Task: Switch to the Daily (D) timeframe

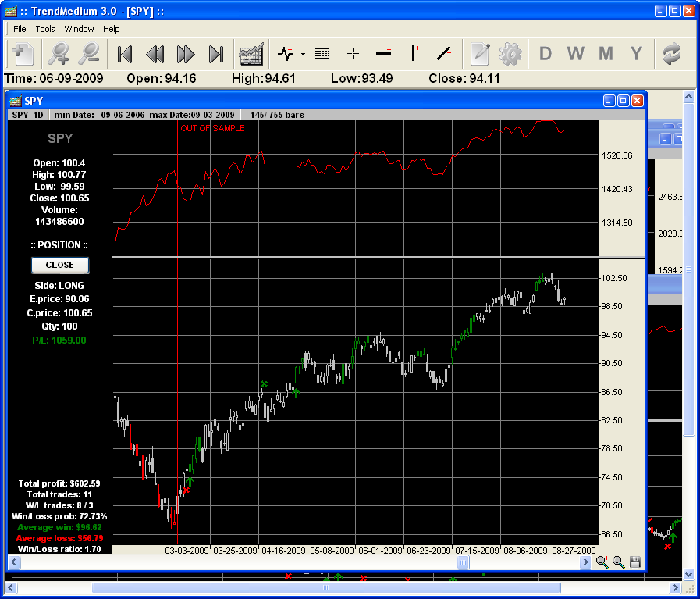Action: coord(545,54)
